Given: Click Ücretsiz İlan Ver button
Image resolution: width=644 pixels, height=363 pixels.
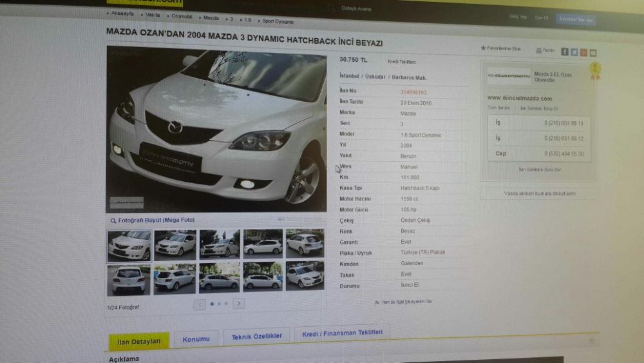Looking at the screenshot, I should tap(576, 19).
